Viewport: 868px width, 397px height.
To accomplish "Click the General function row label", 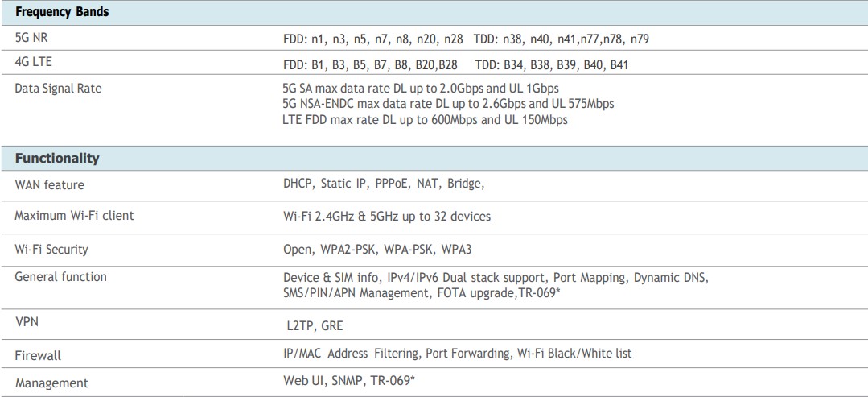I will coord(61,277).
